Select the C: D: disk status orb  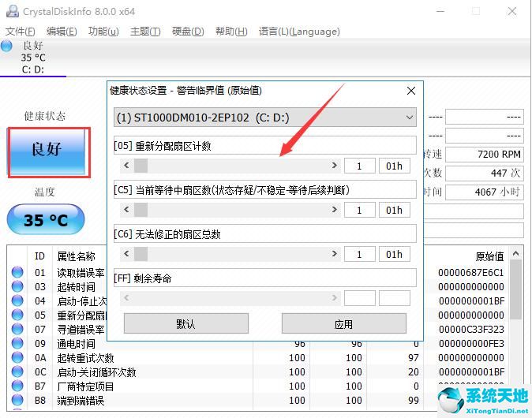click(6, 46)
